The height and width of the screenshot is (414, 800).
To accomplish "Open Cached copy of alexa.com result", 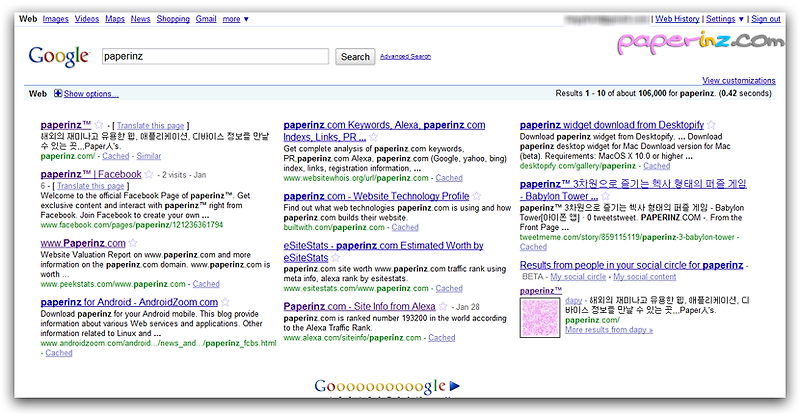I will pyautogui.click(x=442, y=337).
